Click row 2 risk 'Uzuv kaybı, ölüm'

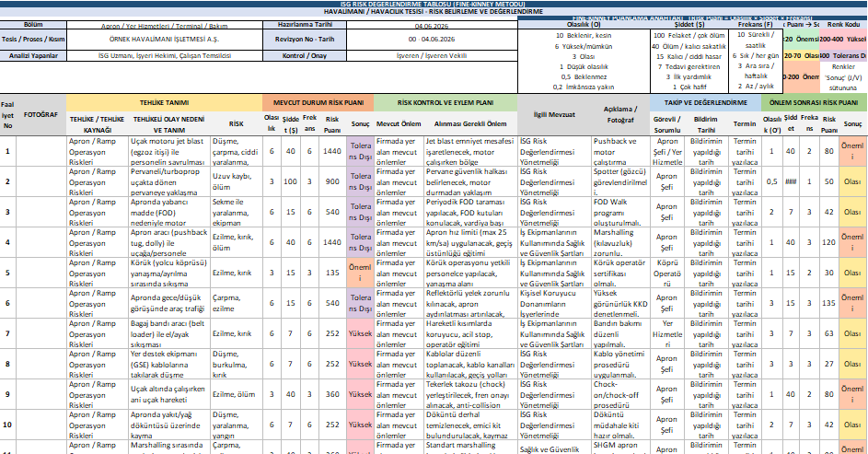coord(237,181)
